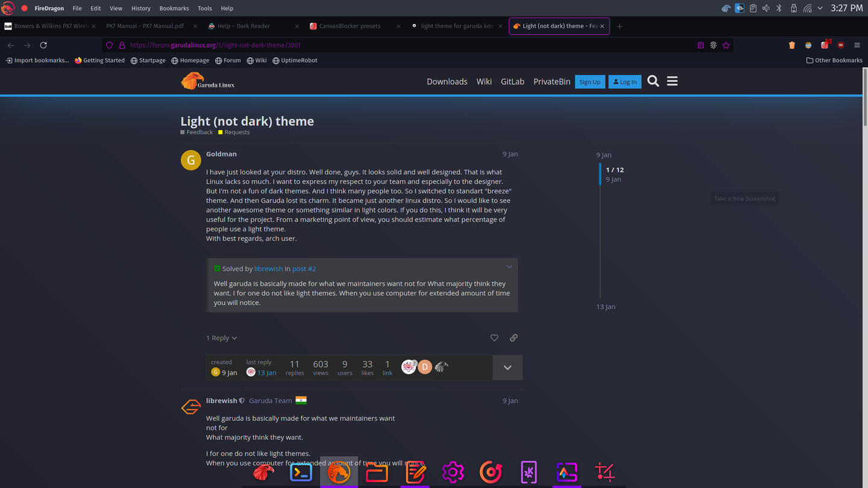Screen dimensions: 868x488
Task: Open the History menu
Action: [140, 8]
